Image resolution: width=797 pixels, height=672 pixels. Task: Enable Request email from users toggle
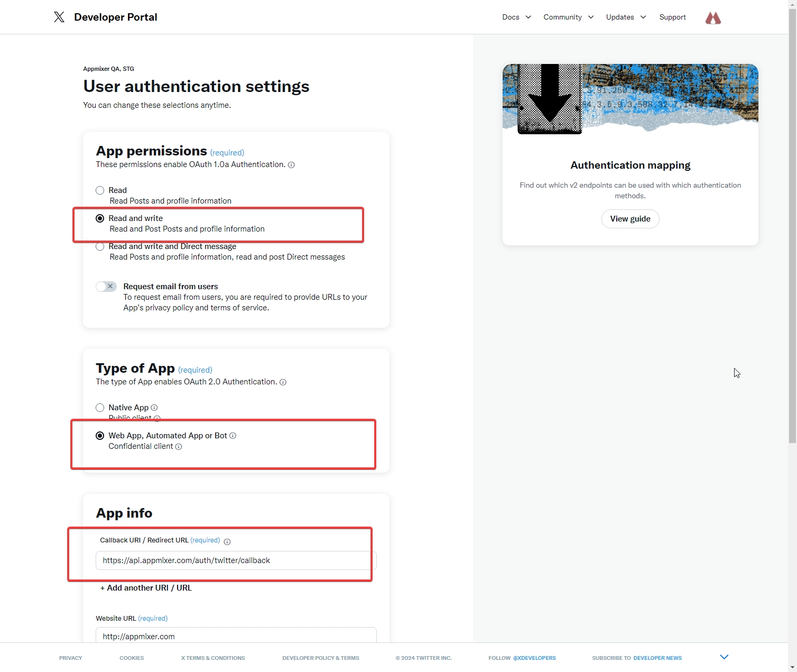[106, 287]
